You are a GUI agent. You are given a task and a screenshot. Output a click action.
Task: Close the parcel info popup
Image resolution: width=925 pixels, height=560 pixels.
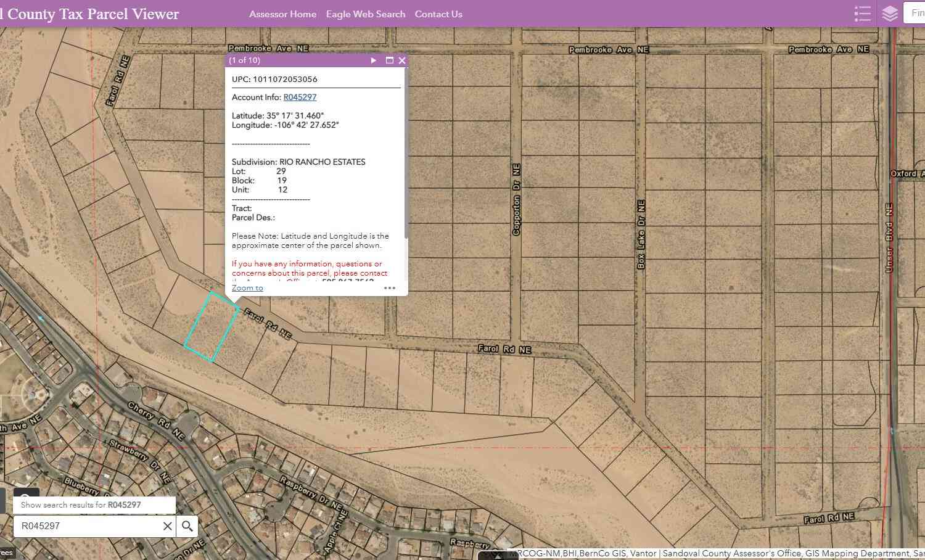point(402,60)
